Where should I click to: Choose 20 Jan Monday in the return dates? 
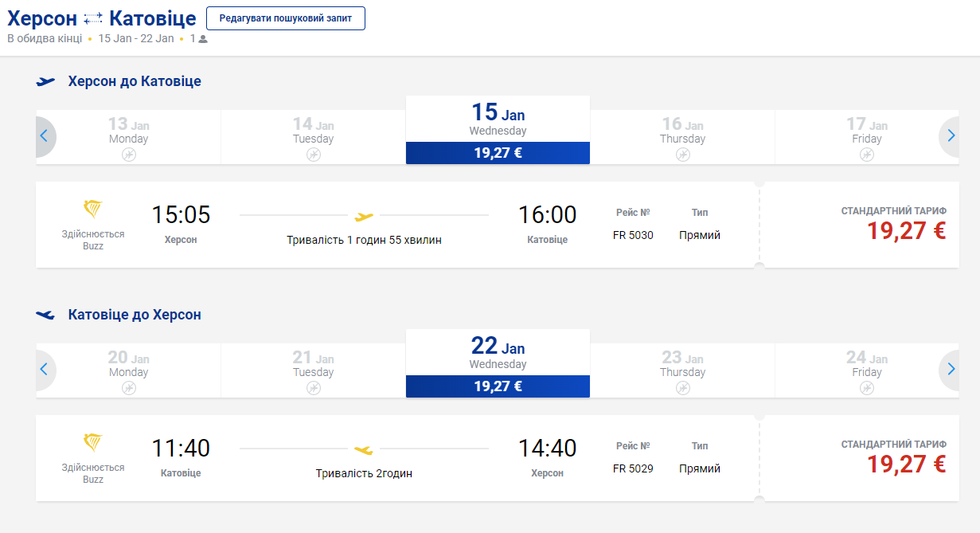point(128,371)
